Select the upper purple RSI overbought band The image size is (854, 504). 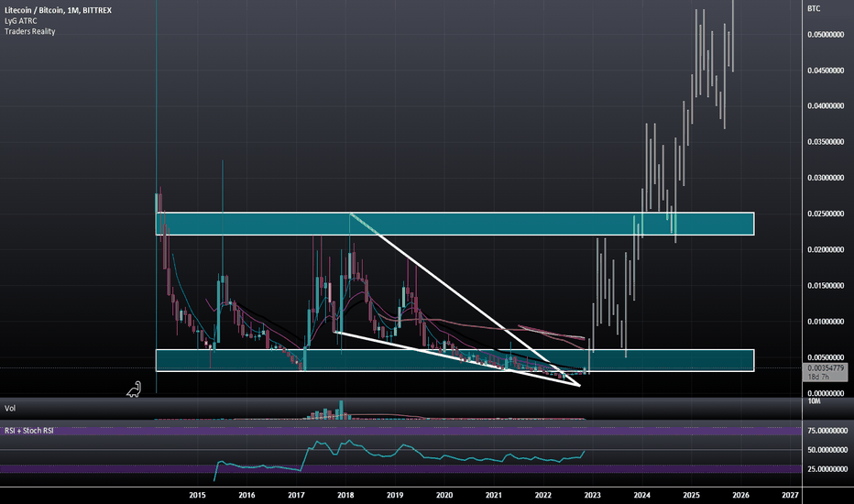pyautogui.click(x=400, y=431)
